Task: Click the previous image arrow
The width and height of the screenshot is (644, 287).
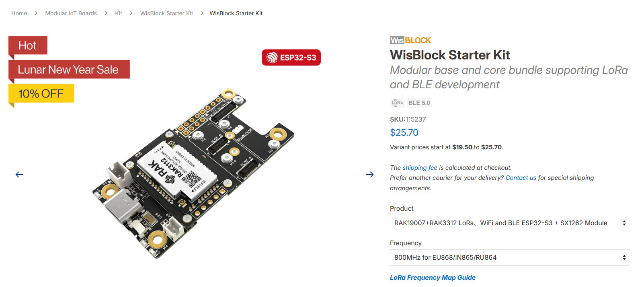Action: pyautogui.click(x=19, y=175)
